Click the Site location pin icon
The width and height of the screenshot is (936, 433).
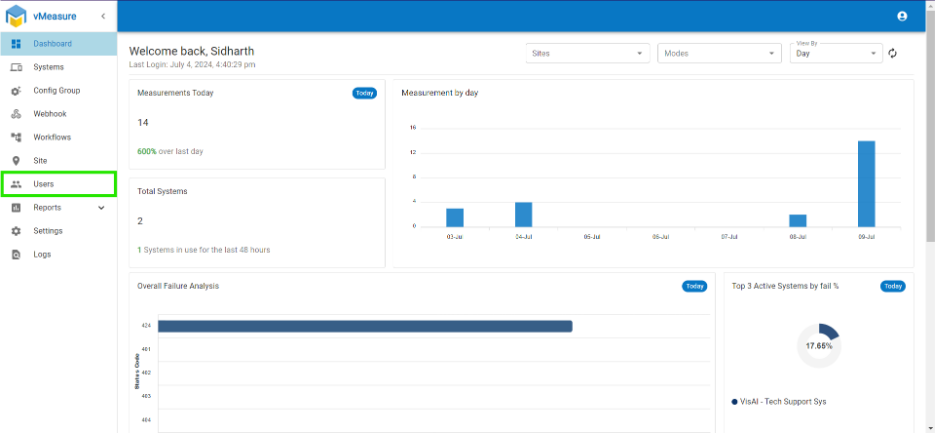(16, 161)
